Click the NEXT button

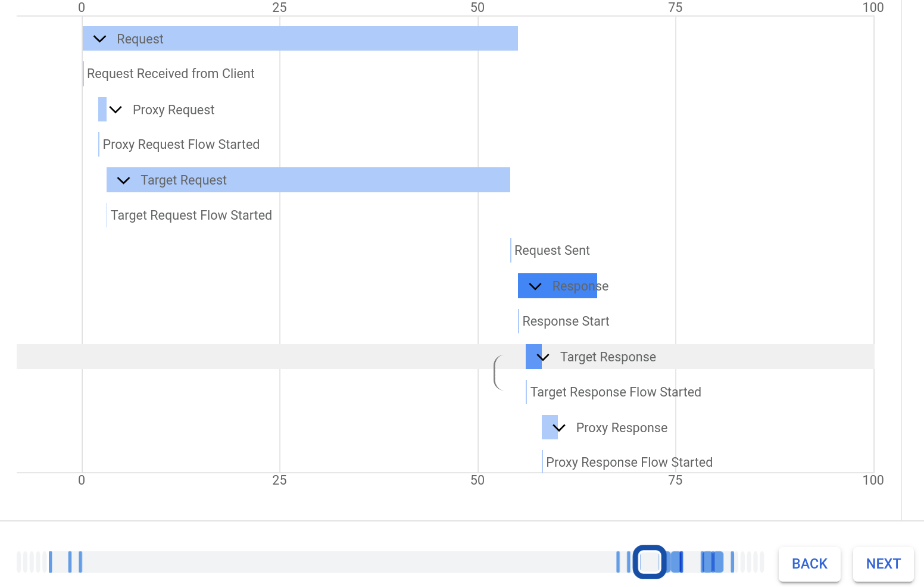click(883, 564)
